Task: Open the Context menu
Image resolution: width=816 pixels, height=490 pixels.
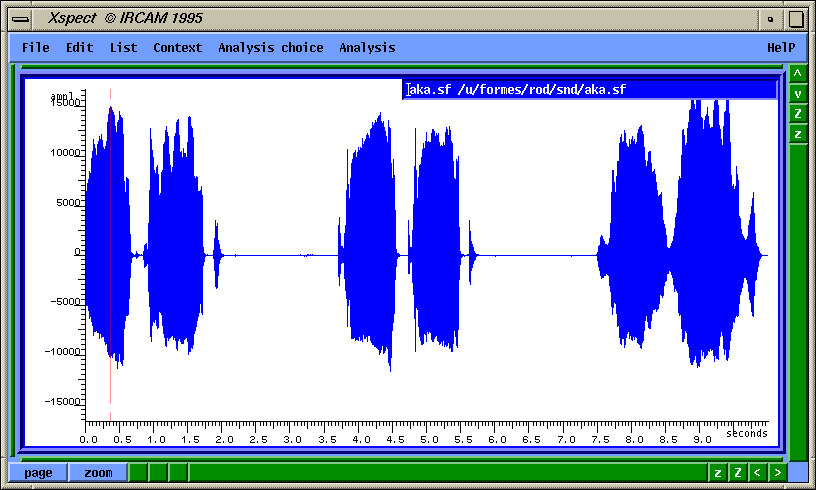Action: pyautogui.click(x=177, y=47)
